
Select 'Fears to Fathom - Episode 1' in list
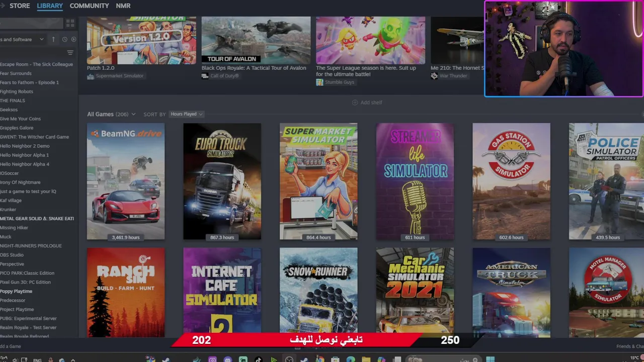tap(29, 82)
